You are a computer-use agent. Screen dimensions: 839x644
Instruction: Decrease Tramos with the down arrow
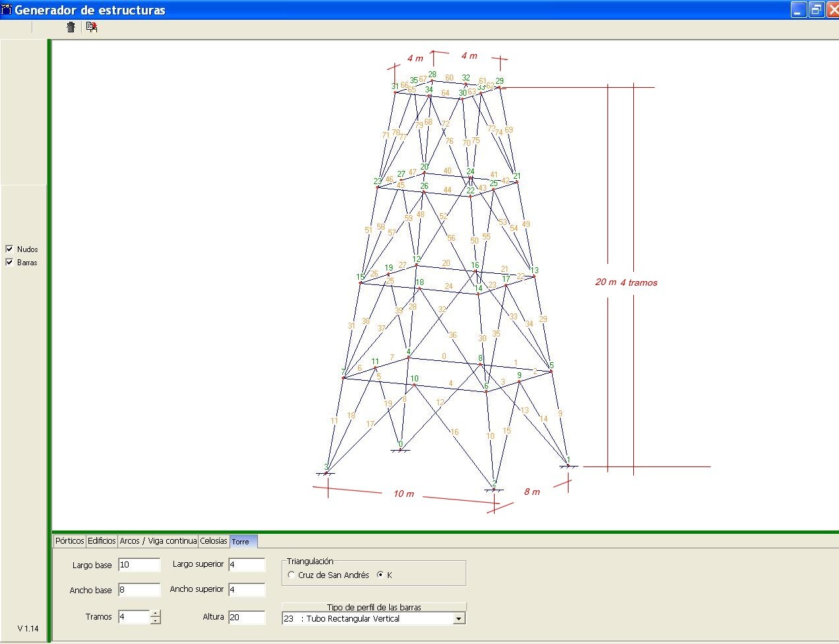click(156, 621)
